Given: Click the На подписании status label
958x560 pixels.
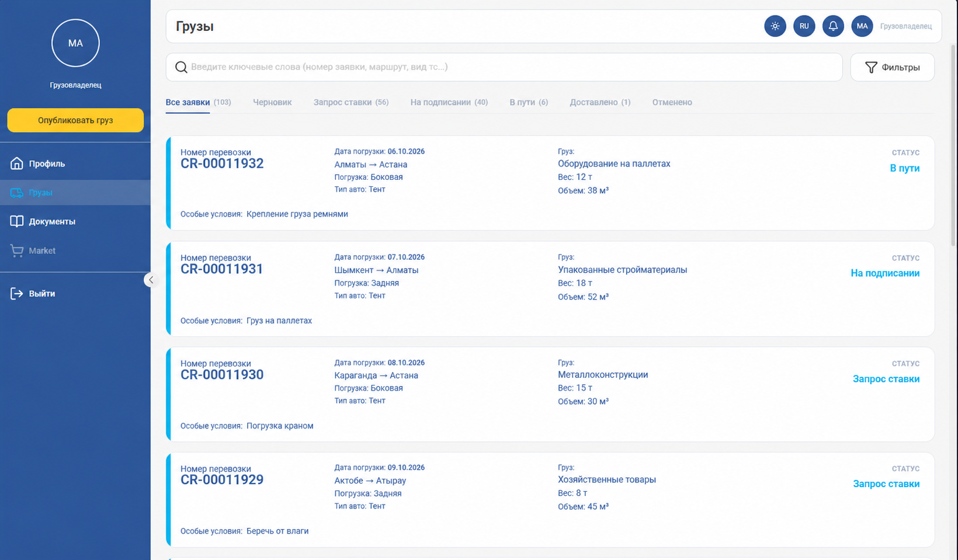Looking at the screenshot, I should (x=885, y=273).
